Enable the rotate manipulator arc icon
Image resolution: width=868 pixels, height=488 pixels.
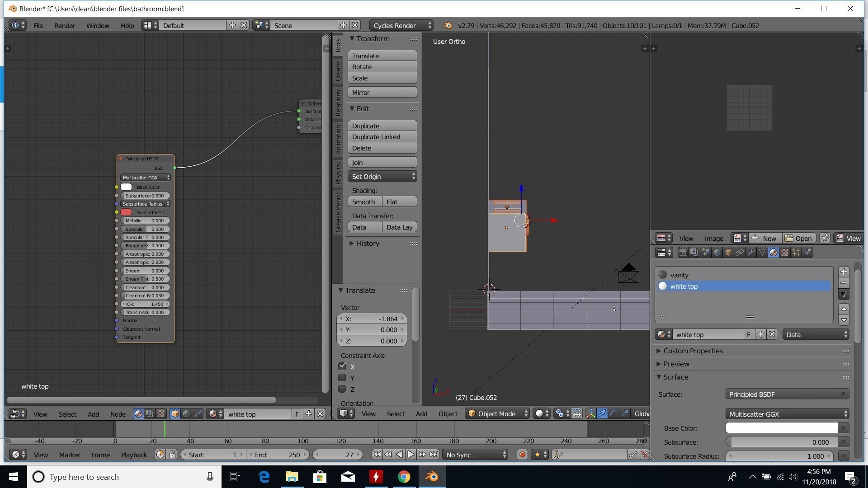tap(613, 413)
